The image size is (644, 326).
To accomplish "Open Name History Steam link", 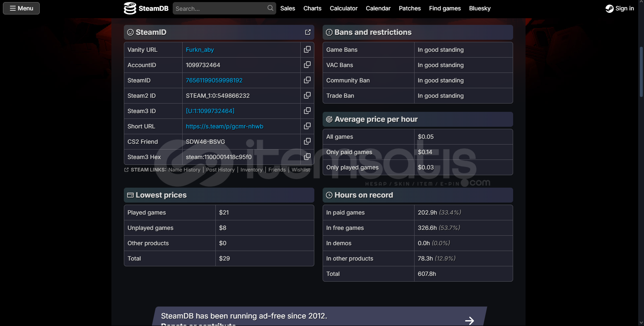I will (x=184, y=170).
